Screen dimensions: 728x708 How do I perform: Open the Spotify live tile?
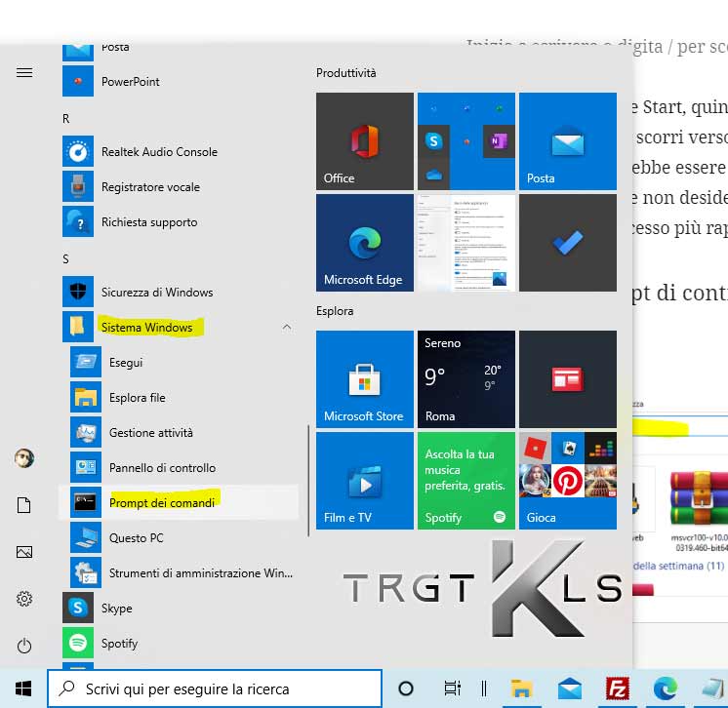point(465,481)
